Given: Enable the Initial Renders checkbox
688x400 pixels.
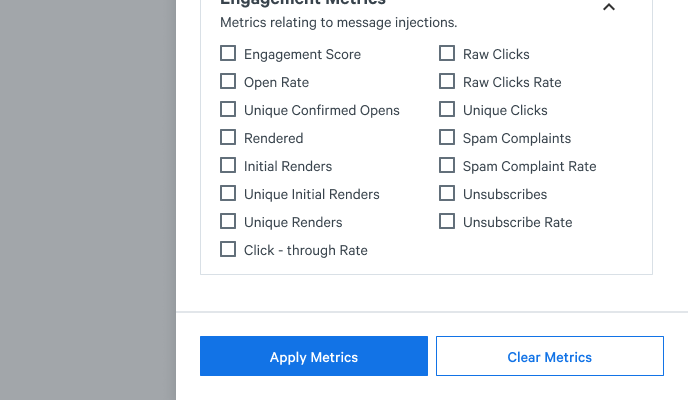Looking at the screenshot, I should [228, 166].
